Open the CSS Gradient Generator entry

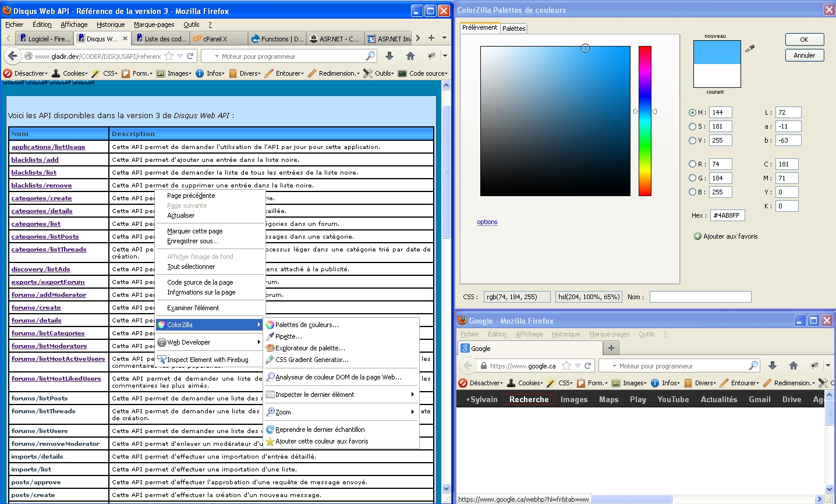[x=311, y=360]
